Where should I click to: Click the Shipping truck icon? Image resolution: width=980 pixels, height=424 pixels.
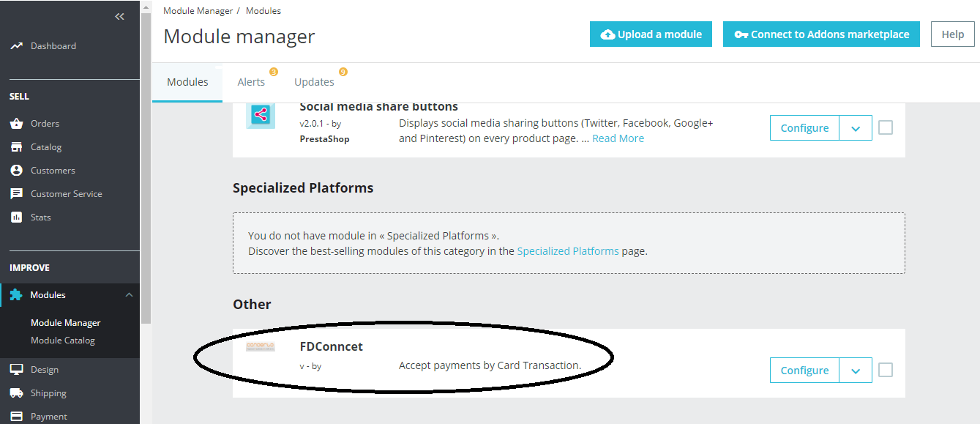(x=16, y=393)
